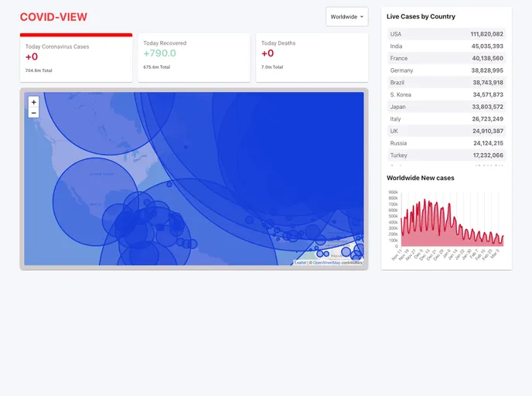
Task: Click the COVID-VIEW title
Action: coord(53,17)
